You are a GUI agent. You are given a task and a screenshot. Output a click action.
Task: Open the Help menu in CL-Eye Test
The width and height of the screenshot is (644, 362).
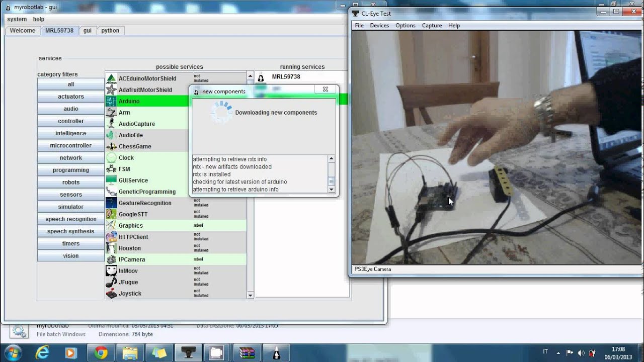pos(454,26)
